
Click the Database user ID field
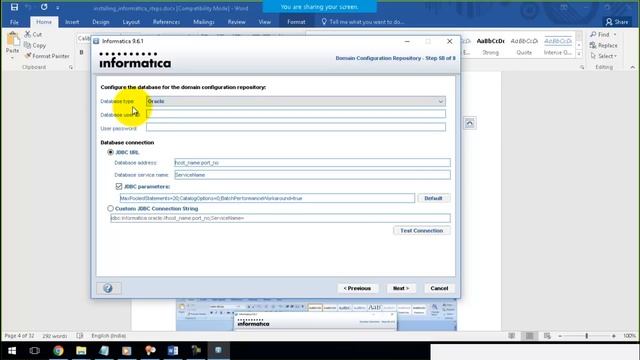pos(296,114)
